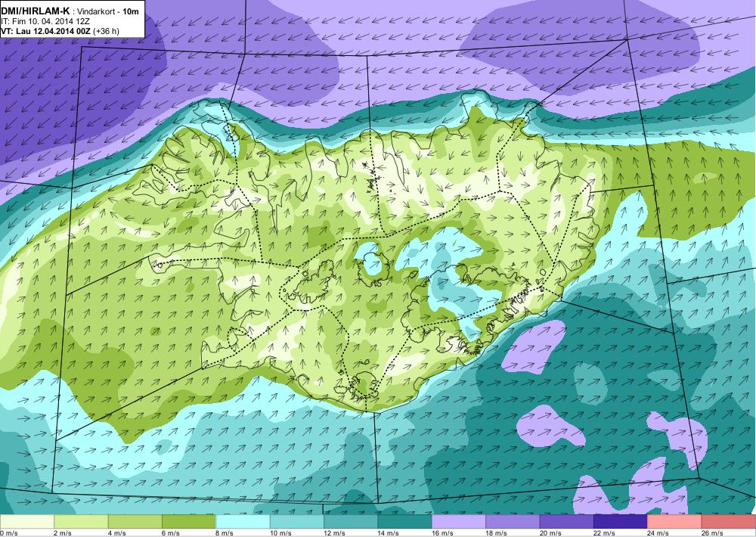Click the '0 m/s' legend label
Screen dimensions: 756x537
click(9, 533)
